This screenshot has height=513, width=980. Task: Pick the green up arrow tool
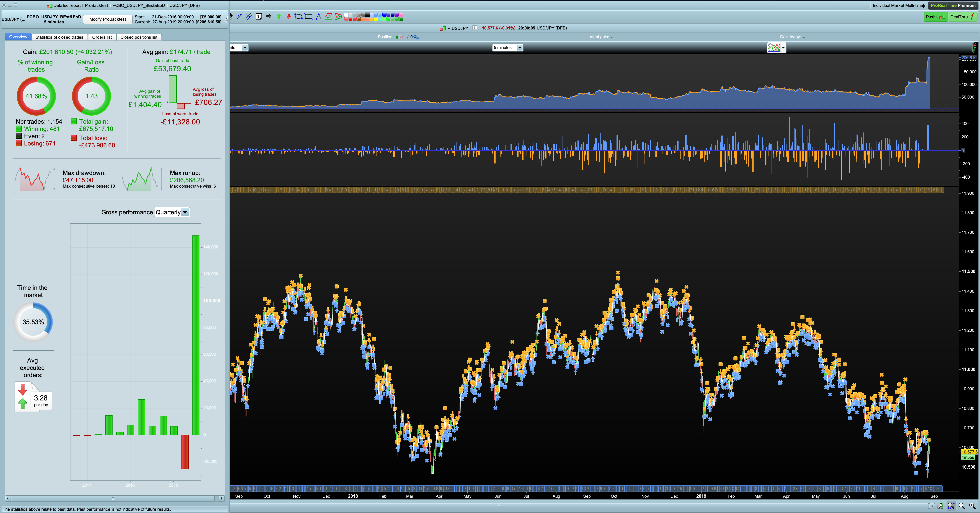pos(279,16)
